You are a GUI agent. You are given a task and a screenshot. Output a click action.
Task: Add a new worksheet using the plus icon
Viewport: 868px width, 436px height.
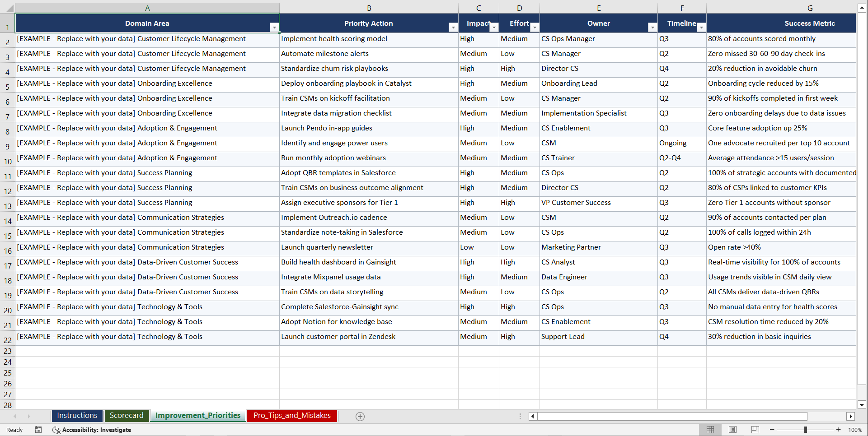pos(360,416)
